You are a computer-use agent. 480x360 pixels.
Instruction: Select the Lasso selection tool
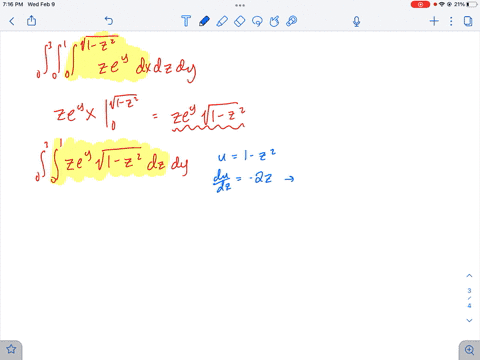coord(257,21)
